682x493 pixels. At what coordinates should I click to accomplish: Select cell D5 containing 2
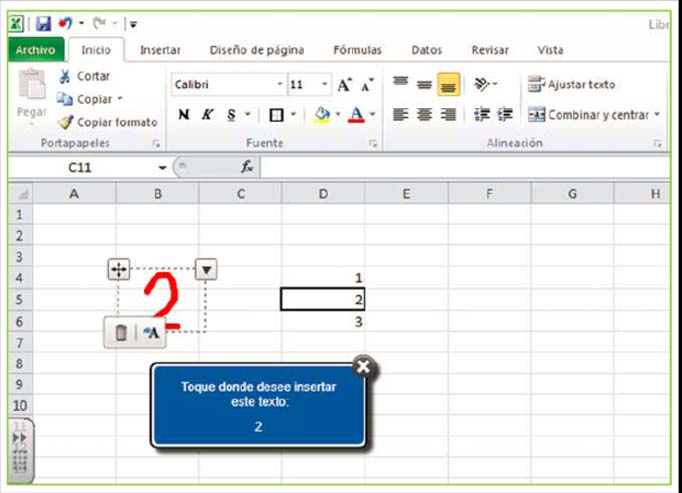[x=323, y=299]
